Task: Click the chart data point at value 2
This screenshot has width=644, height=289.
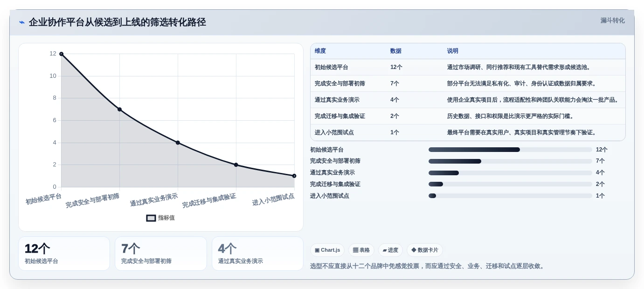Action: click(x=236, y=165)
